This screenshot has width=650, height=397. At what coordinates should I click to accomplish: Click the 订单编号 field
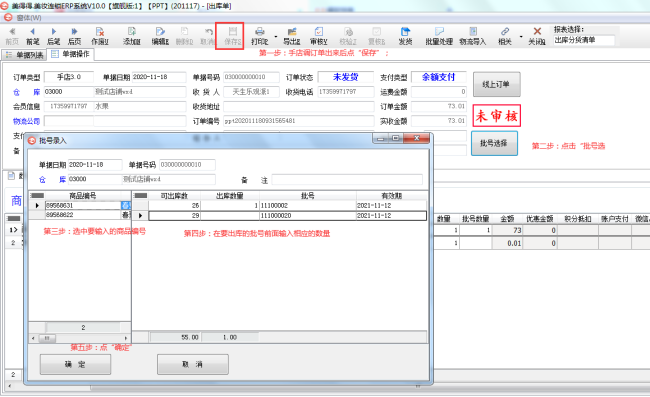pyautogui.click(x=298, y=121)
